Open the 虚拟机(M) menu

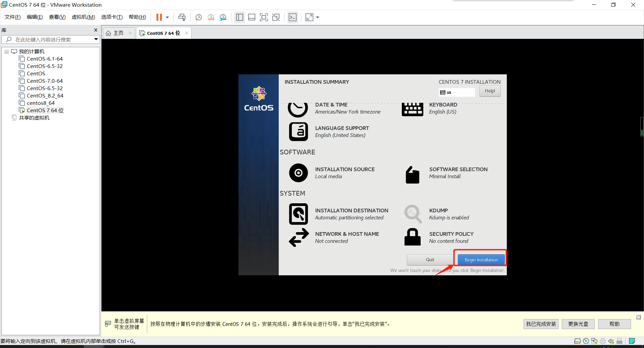coord(83,17)
